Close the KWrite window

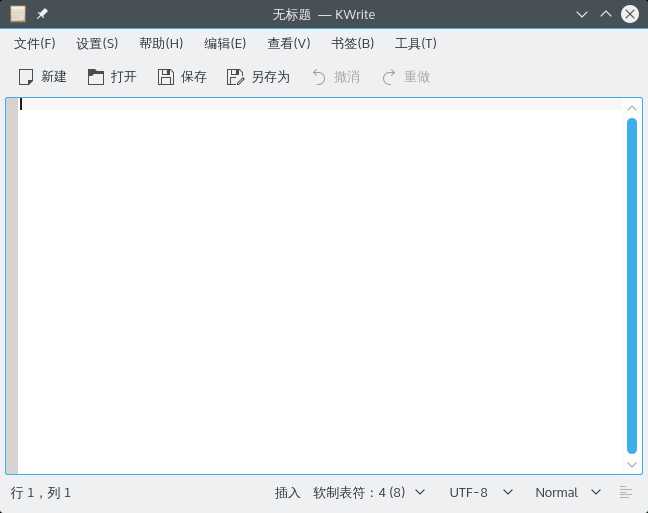pos(630,14)
